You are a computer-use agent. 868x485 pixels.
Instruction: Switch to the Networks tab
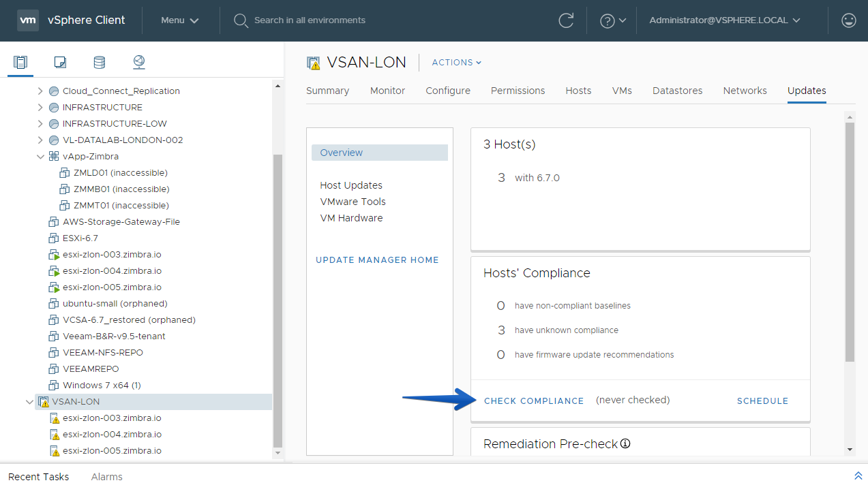(x=745, y=91)
